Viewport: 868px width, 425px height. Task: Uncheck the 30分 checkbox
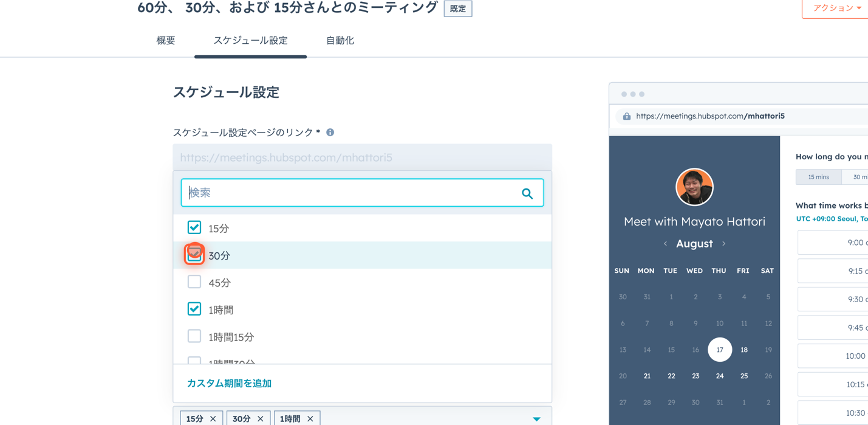point(194,255)
